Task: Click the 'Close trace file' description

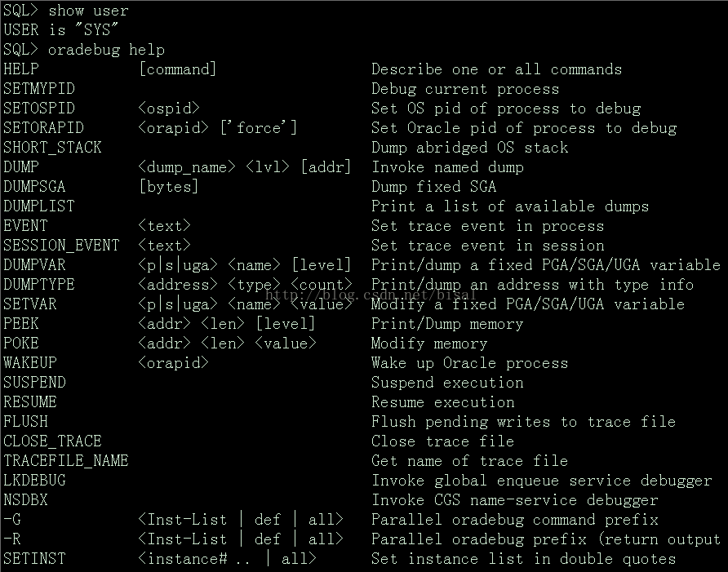Action: [442, 441]
